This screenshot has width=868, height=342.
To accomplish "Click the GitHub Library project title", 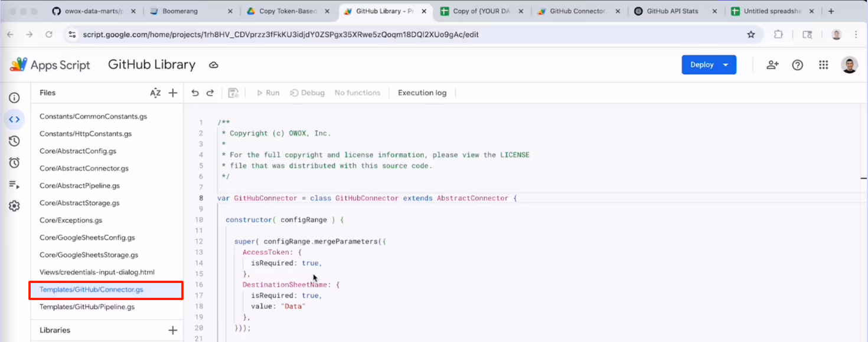I will (152, 65).
